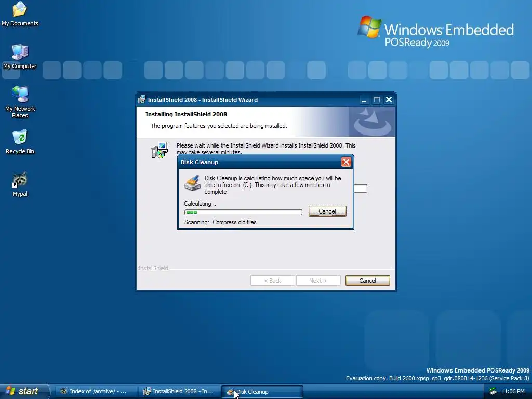Maximize the InstallShield Wizard window
This screenshot has height=399, width=532.
tap(377, 100)
